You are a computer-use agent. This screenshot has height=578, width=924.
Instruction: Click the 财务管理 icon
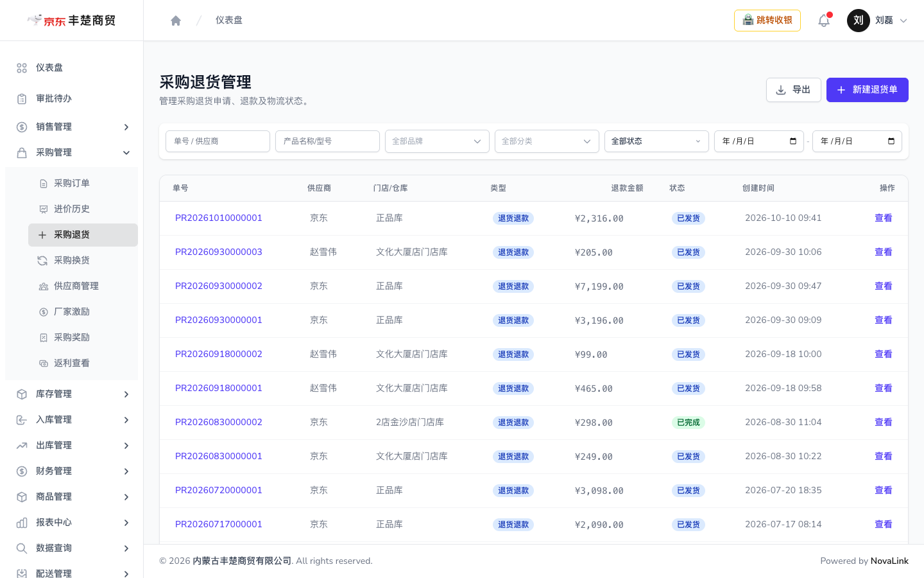(x=22, y=471)
